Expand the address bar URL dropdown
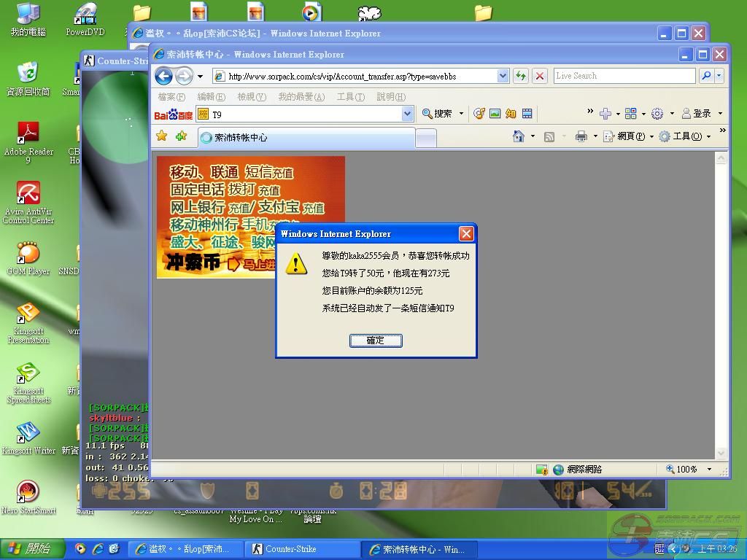Viewport: 747px width, 560px height. [x=503, y=76]
